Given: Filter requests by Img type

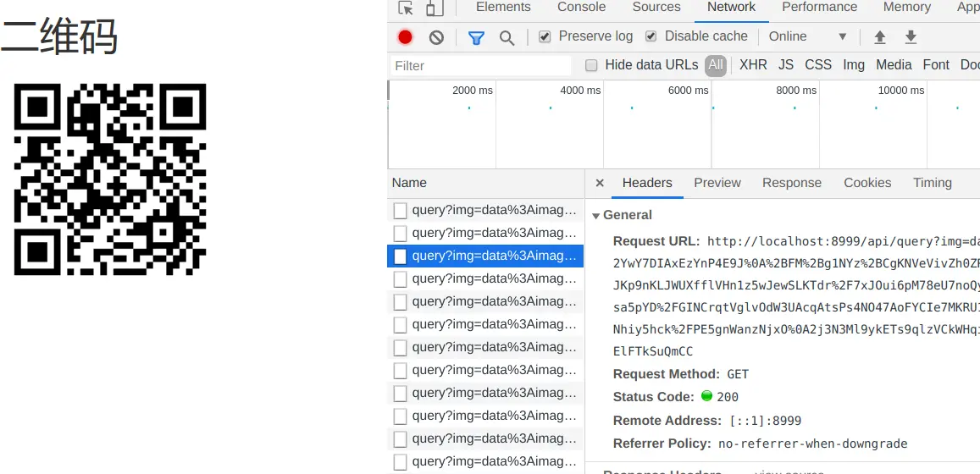Looking at the screenshot, I should 854,65.
